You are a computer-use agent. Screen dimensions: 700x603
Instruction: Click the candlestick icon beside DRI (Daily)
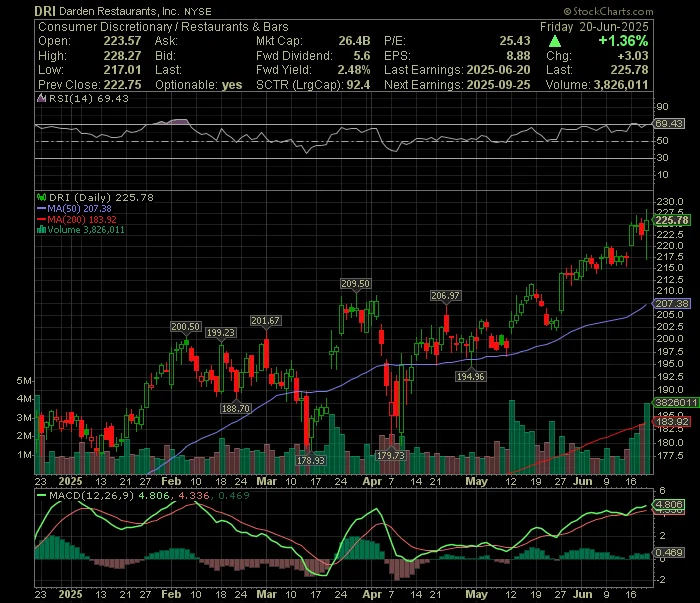42,197
